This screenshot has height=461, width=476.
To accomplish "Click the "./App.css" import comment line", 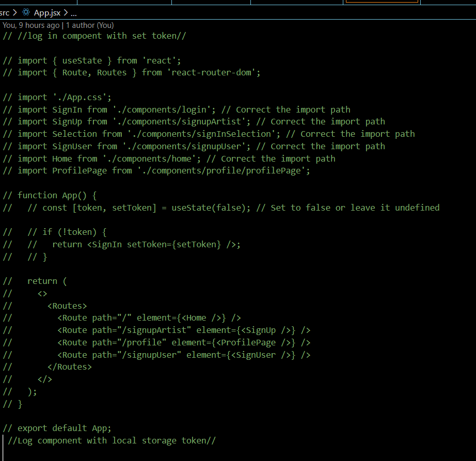I will 57,97.
